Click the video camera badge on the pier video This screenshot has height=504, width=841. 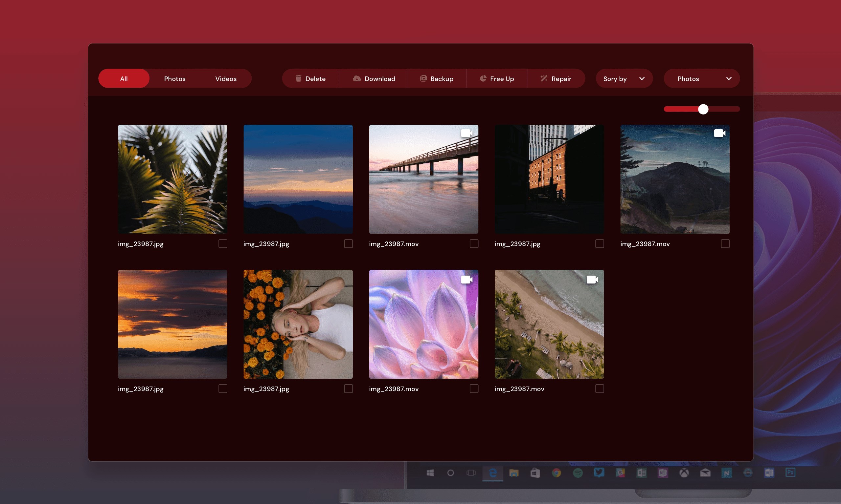click(467, 133)
